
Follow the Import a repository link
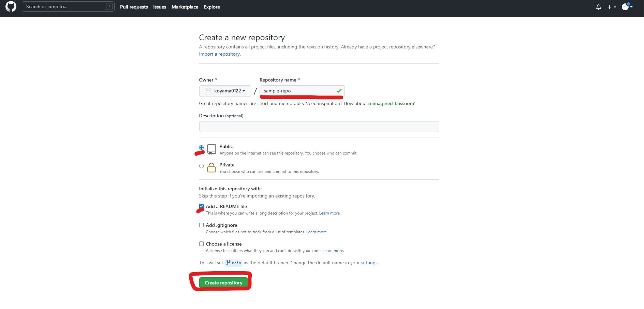[220, 54]
